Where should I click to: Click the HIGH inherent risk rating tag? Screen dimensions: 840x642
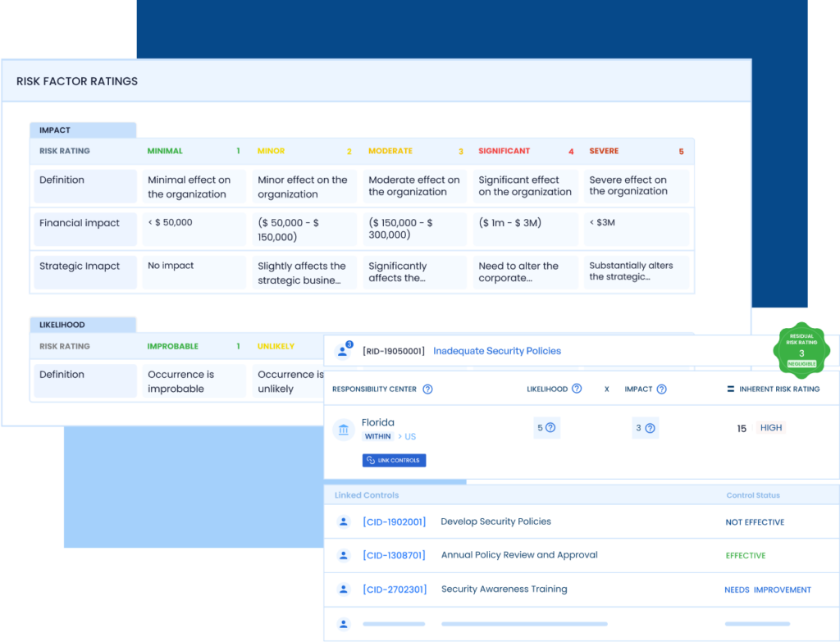pos(771,428)
